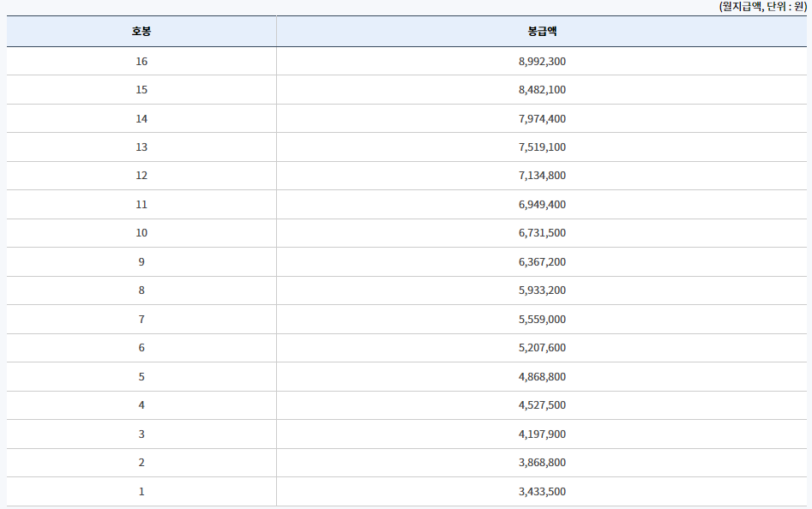This screenshot has width=812, height=509.
Task: Select salary amount 6,949,400
Action: click(542, 205)
